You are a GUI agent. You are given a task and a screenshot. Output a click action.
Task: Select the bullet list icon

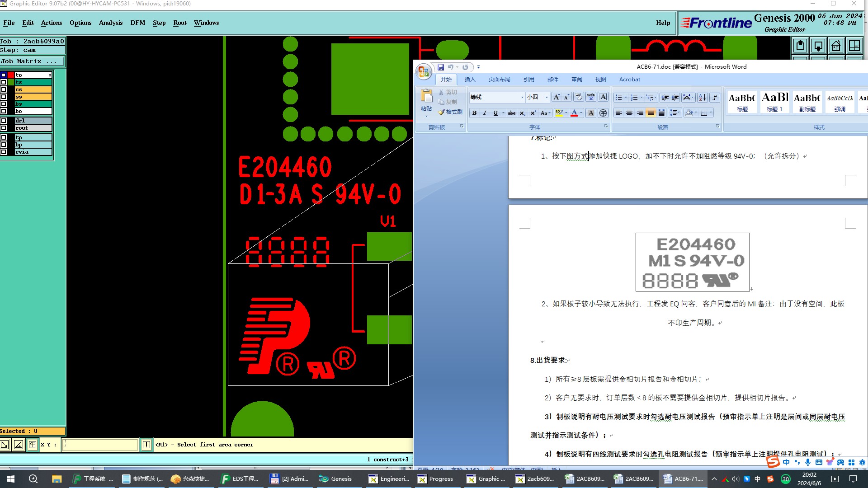click(618, 97)
